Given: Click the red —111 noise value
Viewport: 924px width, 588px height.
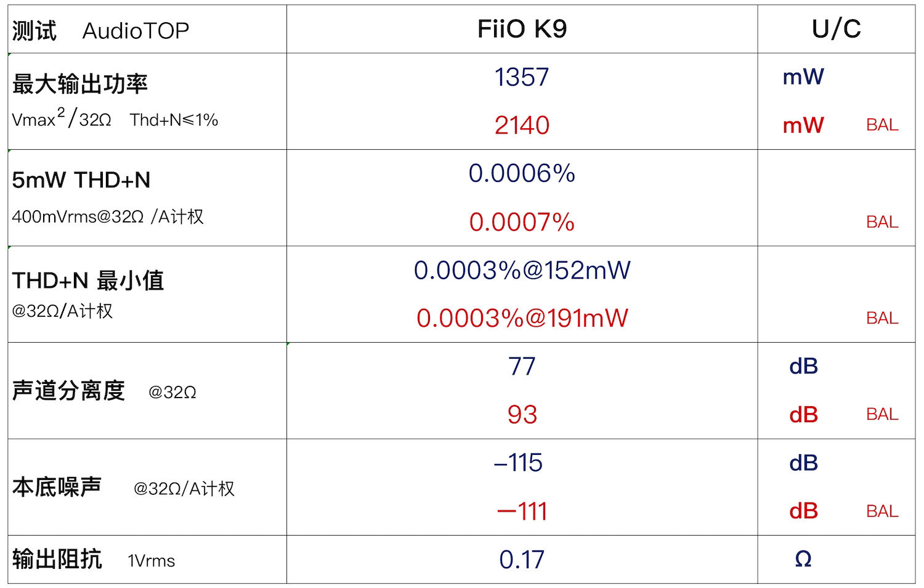Looking at the screenshot, I should pos(522,512).
